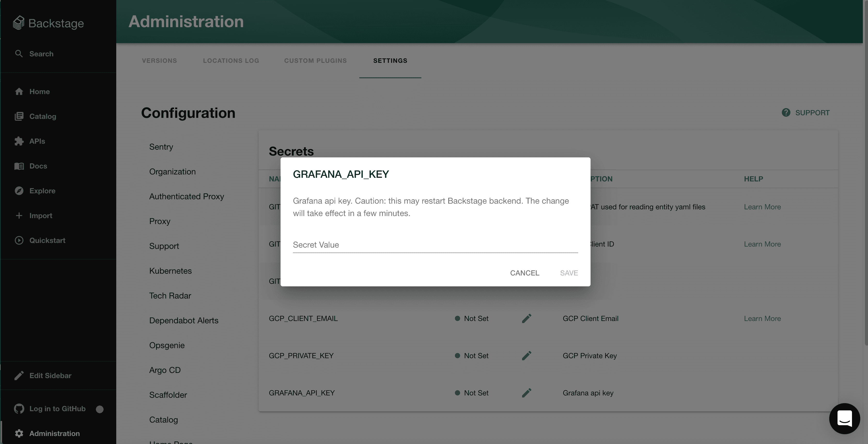Open Scaffolder configuration section

[168, 395]
